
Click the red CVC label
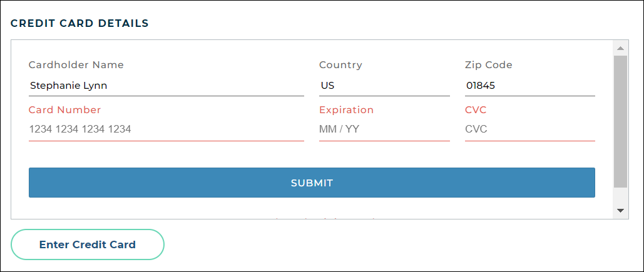tap(476, 110)
